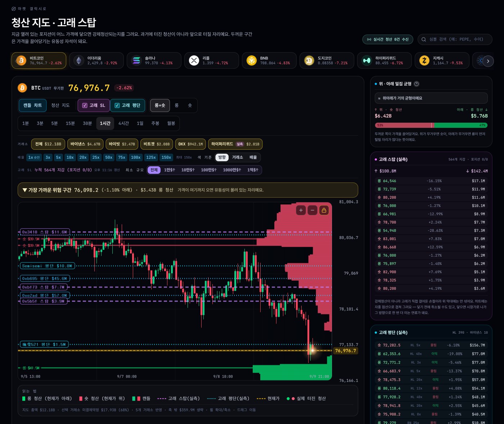The height and width of the screenshot is (424, 504).
Task: Click the green 47% long-liquidation bar segment
Action: pyautogui.click(x=461, y=125)
